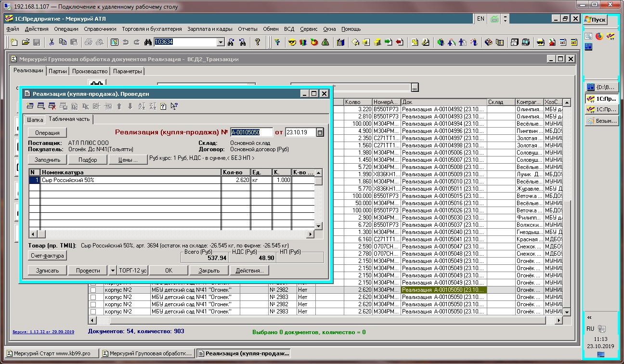This screenshot has height=364, width=624.
Task: Click the New row icon in Реализация toolbar
Action: 30,106
